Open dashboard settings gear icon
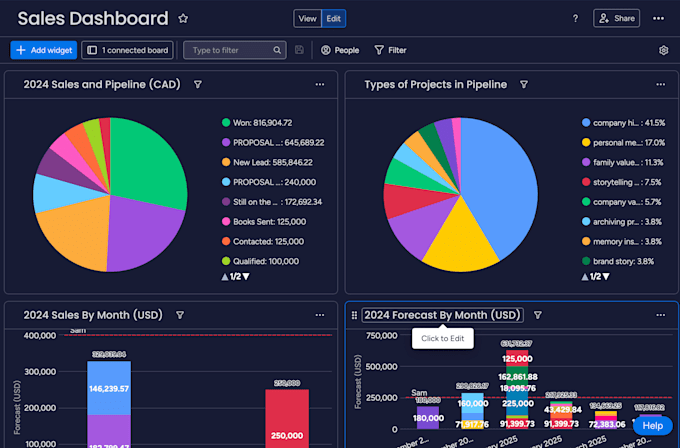Screen dimensions: 680x448 (664, 50)
